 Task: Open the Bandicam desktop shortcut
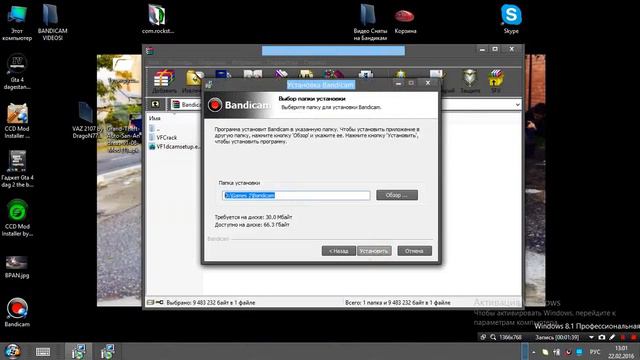[17, 313]
